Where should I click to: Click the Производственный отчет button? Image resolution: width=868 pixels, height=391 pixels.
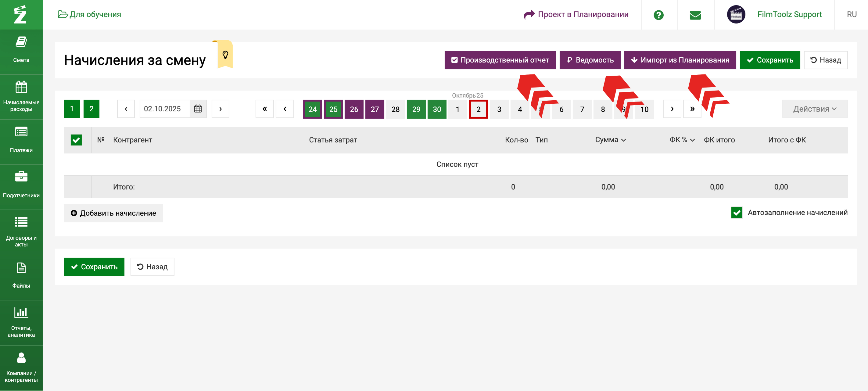(500, 60)
